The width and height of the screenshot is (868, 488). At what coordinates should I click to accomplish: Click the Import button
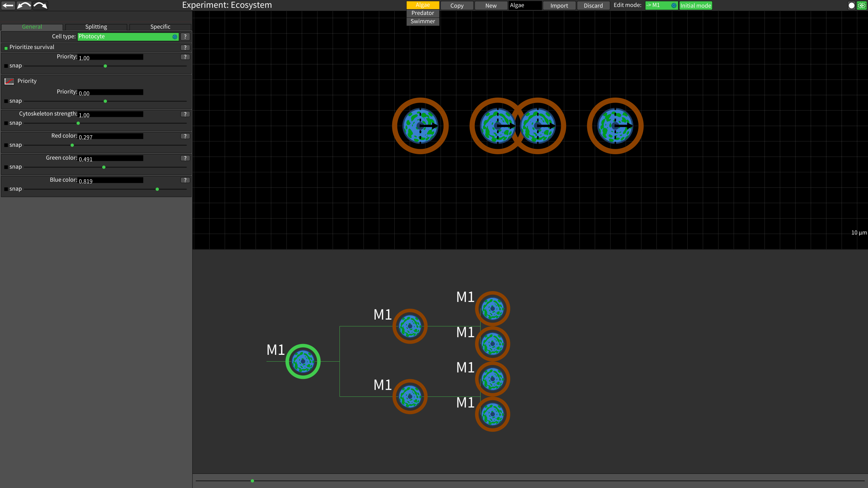point(559,6)
